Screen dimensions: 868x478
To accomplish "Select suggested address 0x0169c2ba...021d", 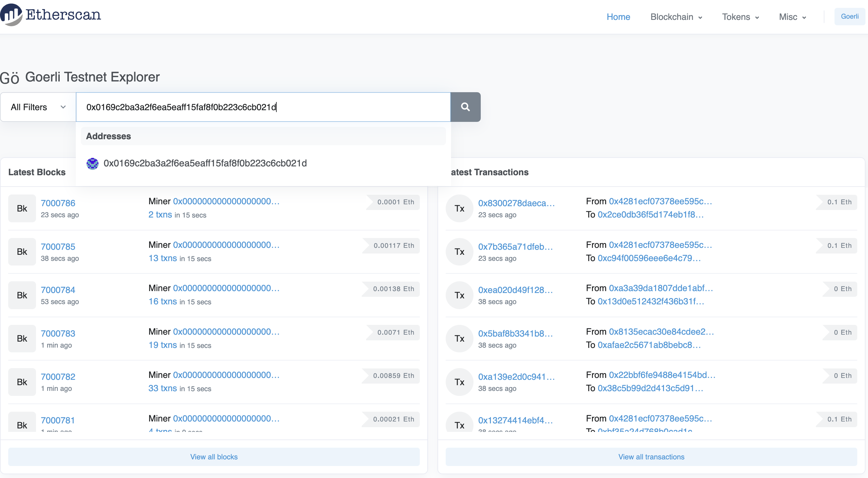I will point(205,163).
